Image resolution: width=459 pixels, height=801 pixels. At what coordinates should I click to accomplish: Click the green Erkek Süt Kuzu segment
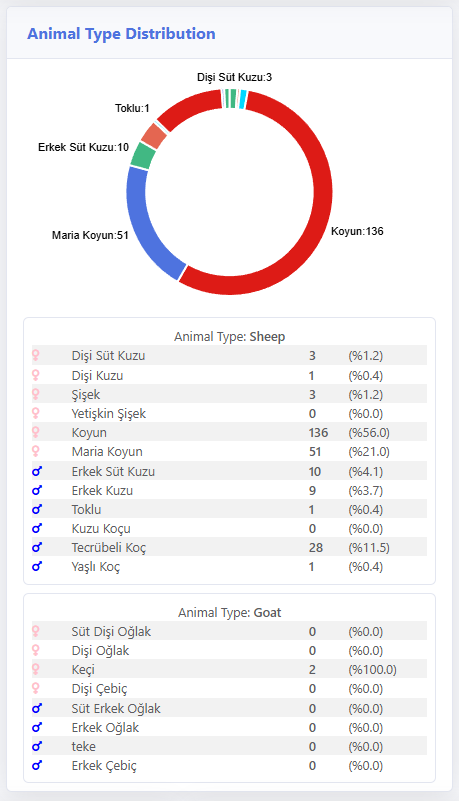point(143,156)
